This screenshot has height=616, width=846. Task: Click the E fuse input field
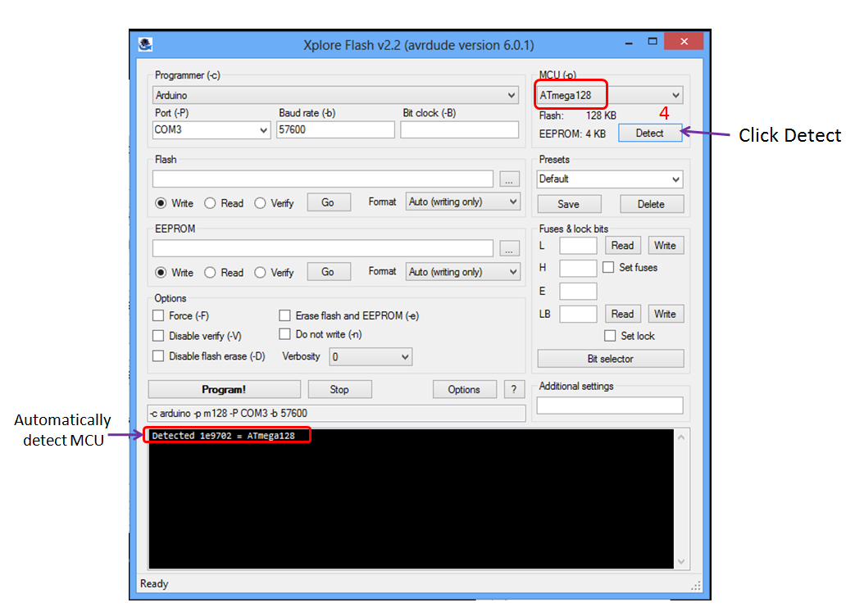click(x=578, y=291)
